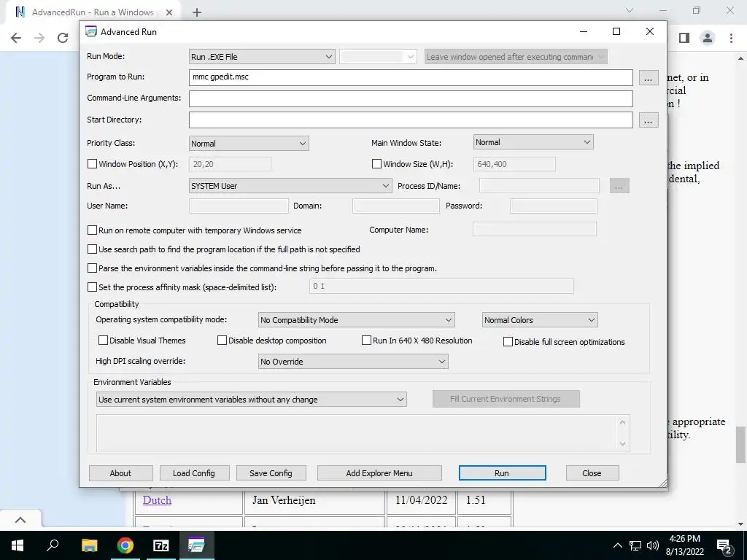Open Chrome profile avatar
Image resolution: width=747 pixels, height=560 pixels.
(708, 38)
